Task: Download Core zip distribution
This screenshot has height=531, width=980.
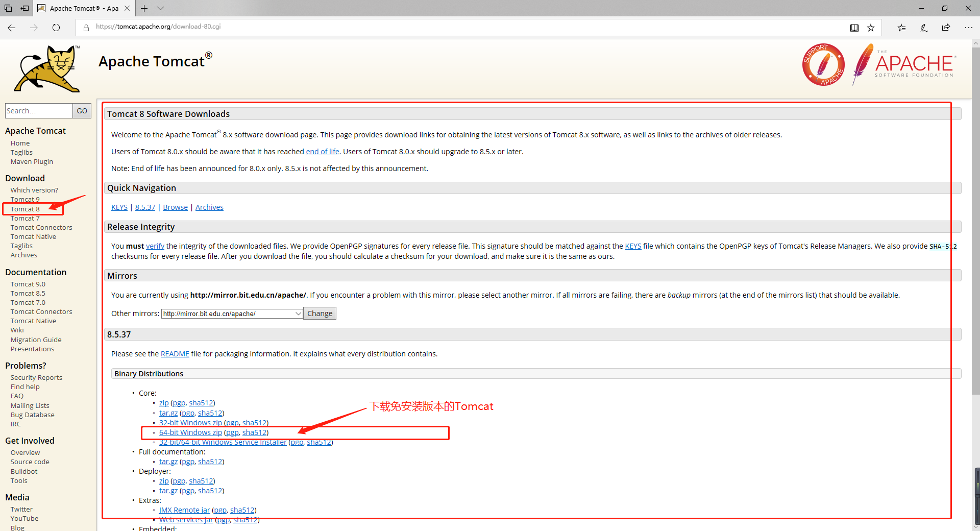Action: pyautogui.click(x=164, y=403)
